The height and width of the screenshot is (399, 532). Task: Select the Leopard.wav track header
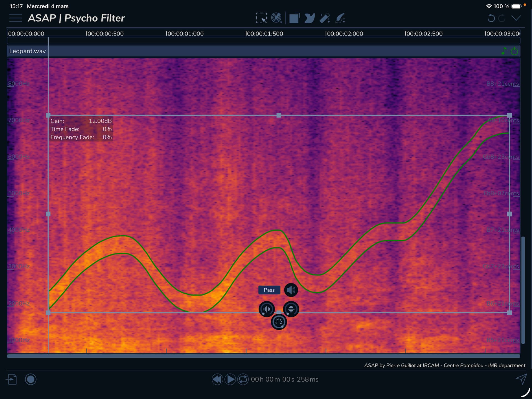click(x=27, y=51)
